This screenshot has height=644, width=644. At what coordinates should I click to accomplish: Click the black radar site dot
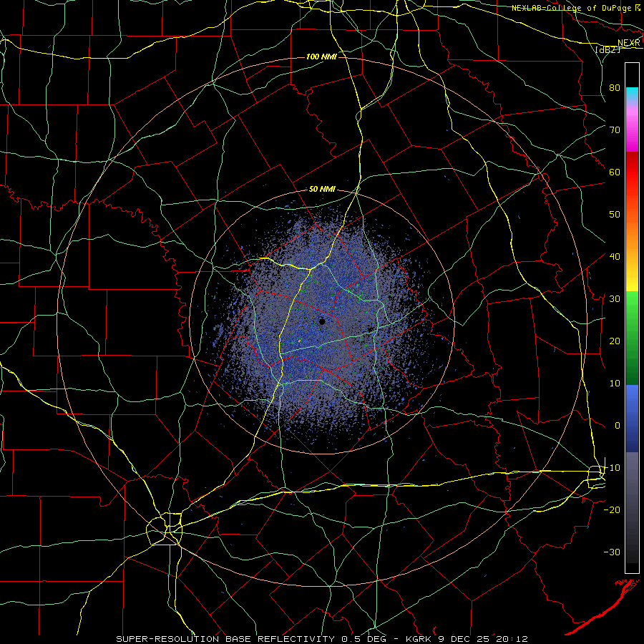click(x=322, y=321)
